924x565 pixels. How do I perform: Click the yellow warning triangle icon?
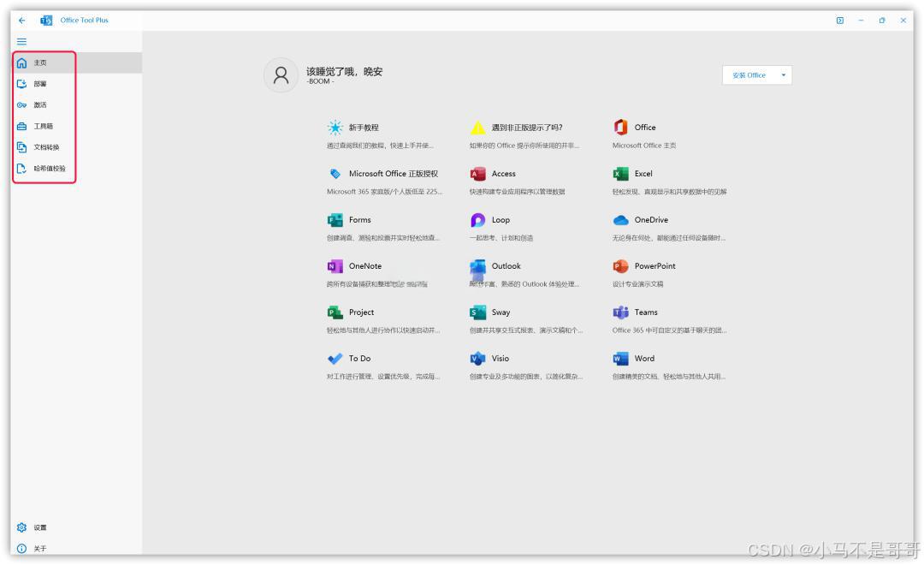pyautogui.click(x=478, y=128)
